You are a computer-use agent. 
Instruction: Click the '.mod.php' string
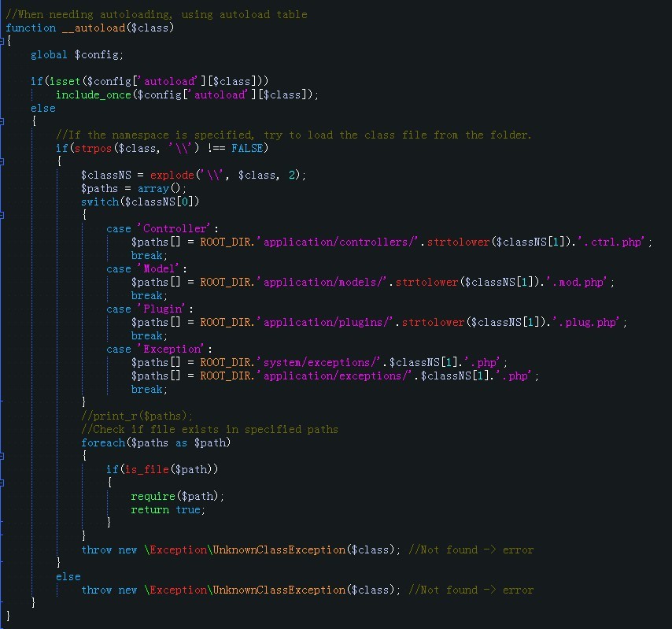(577, 282)
